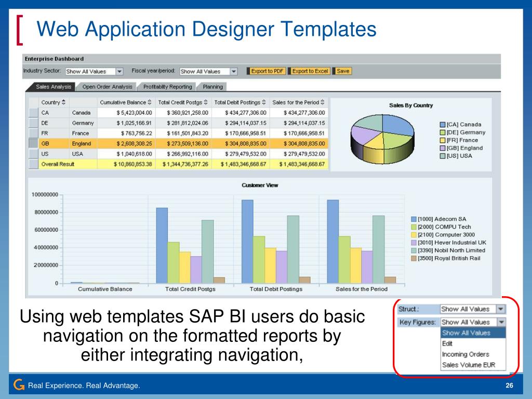Click the Save button
Image resolution: width=532 pixels, height=399 pixels.
click(343, 71)
